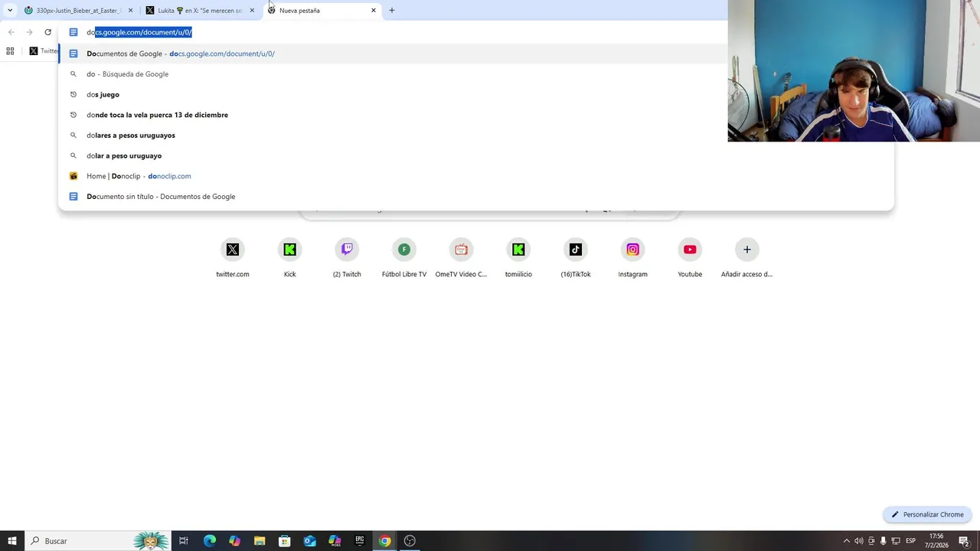Open the clock showing 17:56
Screen dimensions: 980x551
tap(936, 541)
